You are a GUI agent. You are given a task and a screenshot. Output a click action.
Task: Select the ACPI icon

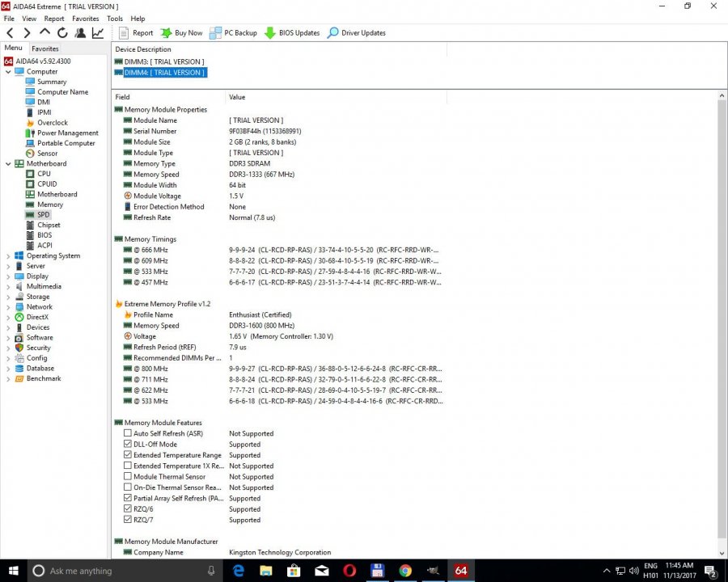(x=30, y=245)
